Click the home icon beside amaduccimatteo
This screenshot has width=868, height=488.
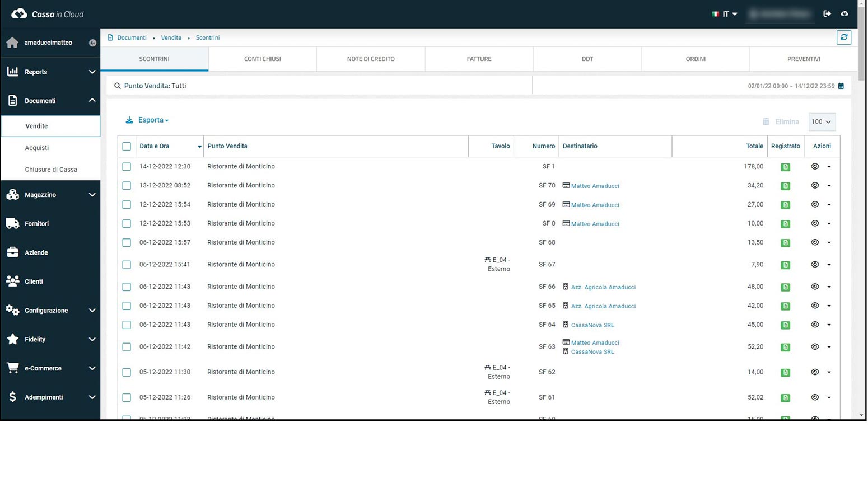click(x=12, y=43)
